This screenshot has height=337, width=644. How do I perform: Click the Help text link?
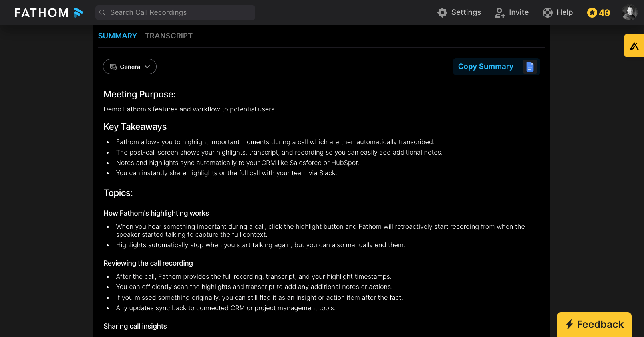pyautogui.click(x=564, y=12)
